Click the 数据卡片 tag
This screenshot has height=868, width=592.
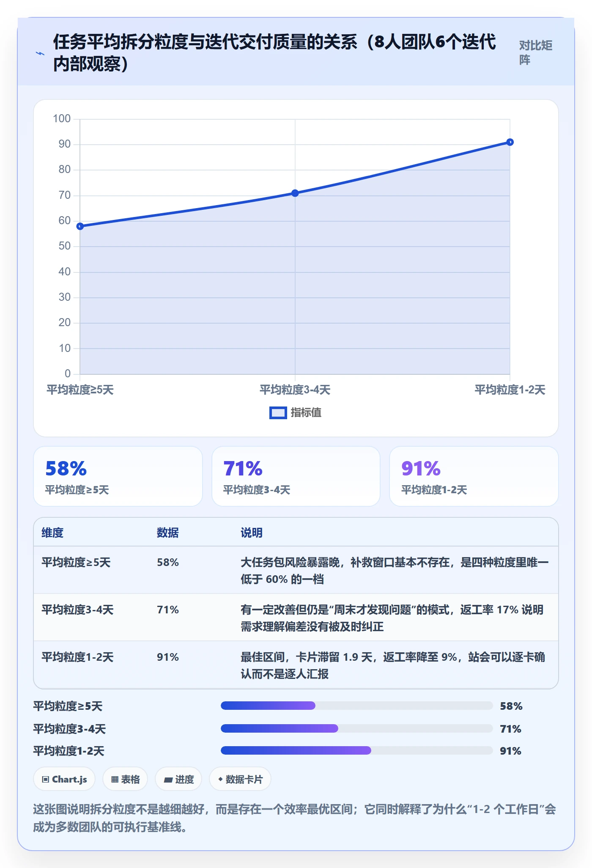[240, 779]
